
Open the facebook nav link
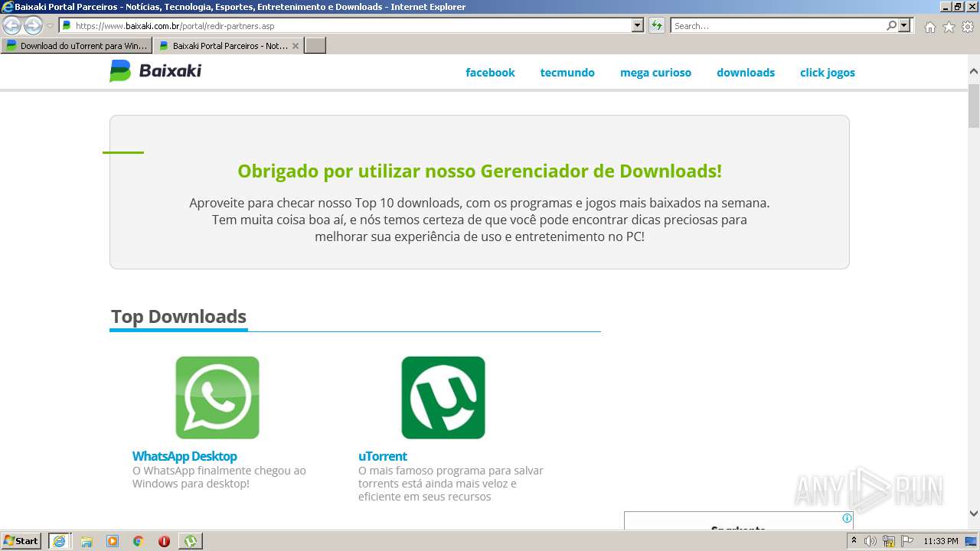click(490, 73)
